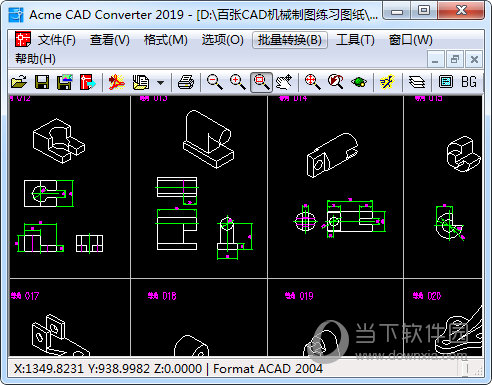Open the 文件(F) menu
This screenshot has height=385, width=492.
click(x=57, y=40)
